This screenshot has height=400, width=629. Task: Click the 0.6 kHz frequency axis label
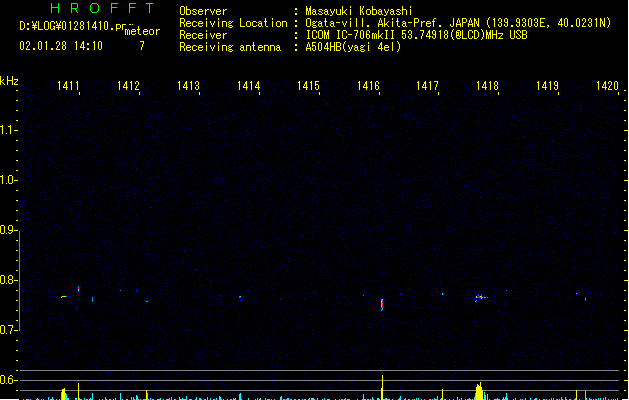(x=8, y=380)
